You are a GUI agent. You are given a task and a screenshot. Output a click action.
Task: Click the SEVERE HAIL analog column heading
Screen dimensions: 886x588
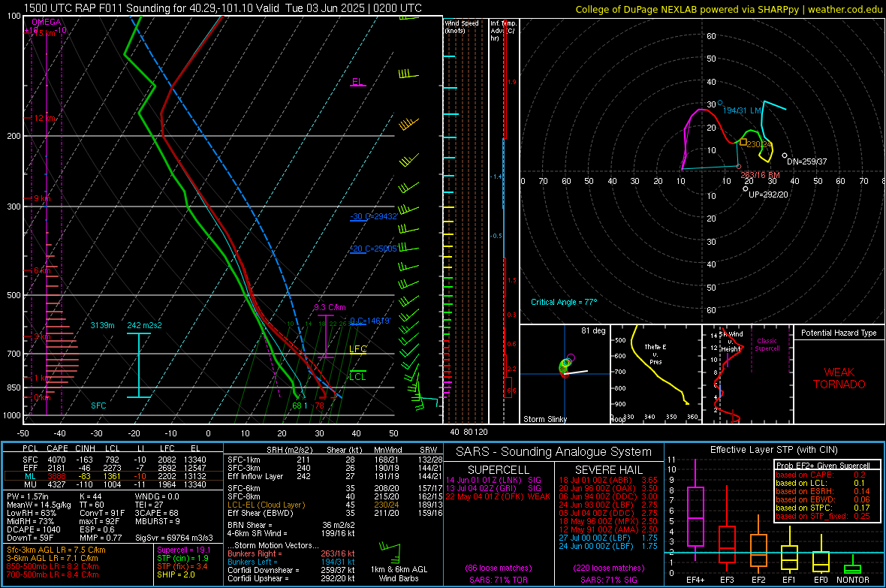pos(608,470)
